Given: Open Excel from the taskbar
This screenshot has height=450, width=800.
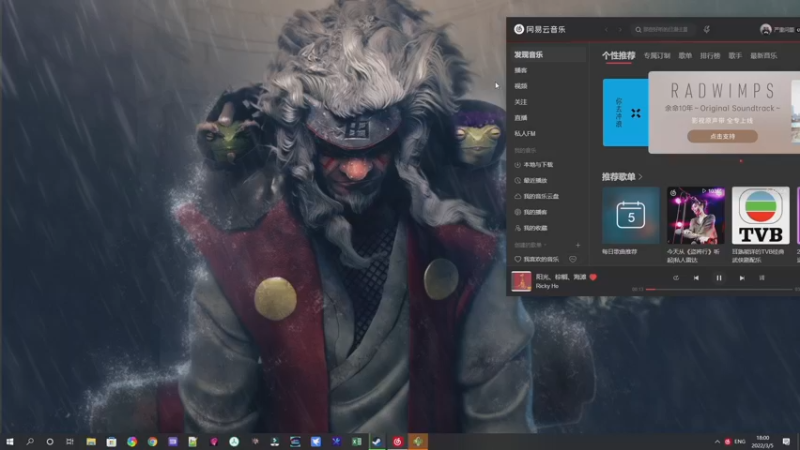Looking at the screenshot, I should pos(357,442).
